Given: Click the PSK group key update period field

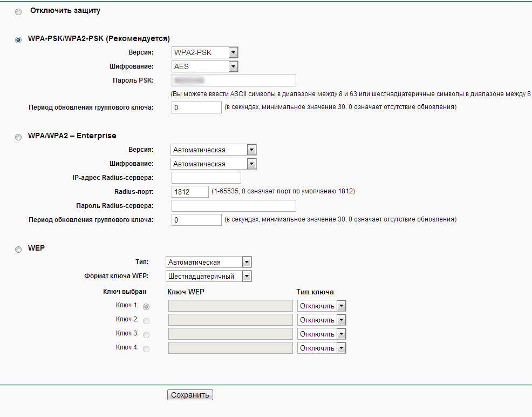Looking at the screenshot, I should [x=196, y=107].
